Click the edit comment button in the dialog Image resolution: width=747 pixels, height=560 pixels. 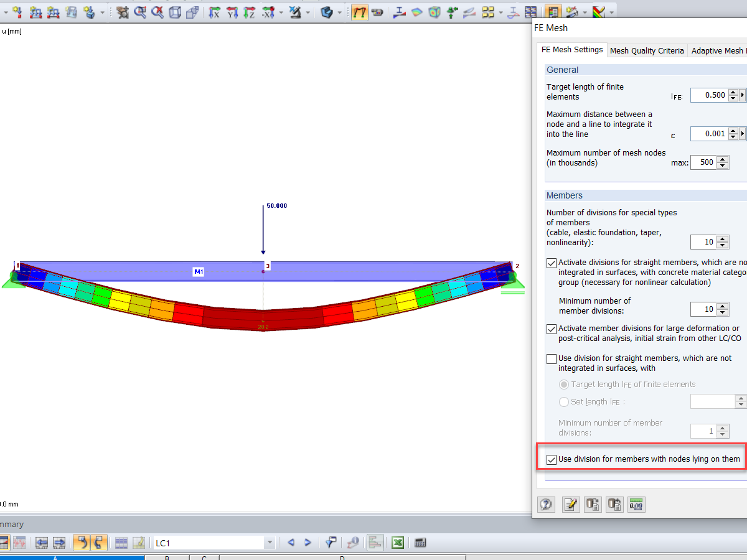(x=571, y=505)
